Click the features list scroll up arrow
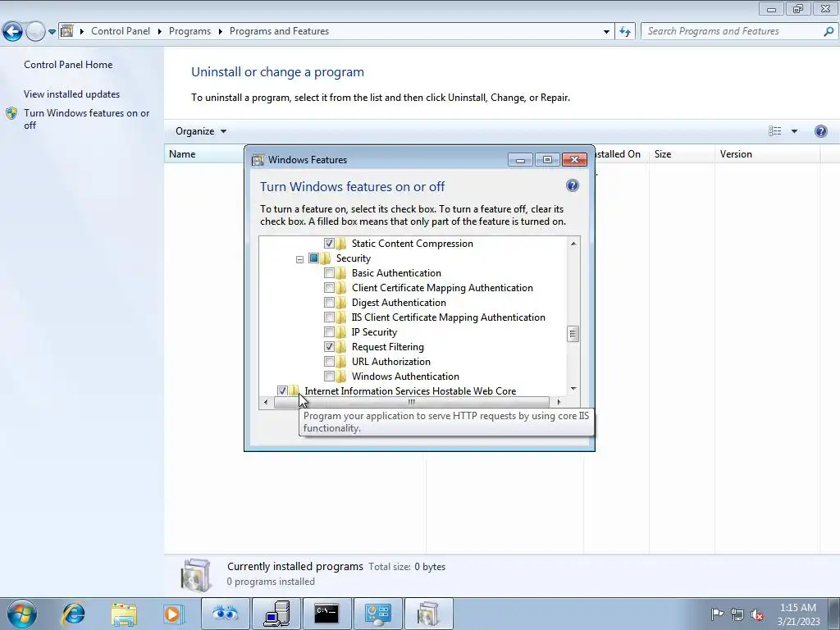 (x=573, y=244)
